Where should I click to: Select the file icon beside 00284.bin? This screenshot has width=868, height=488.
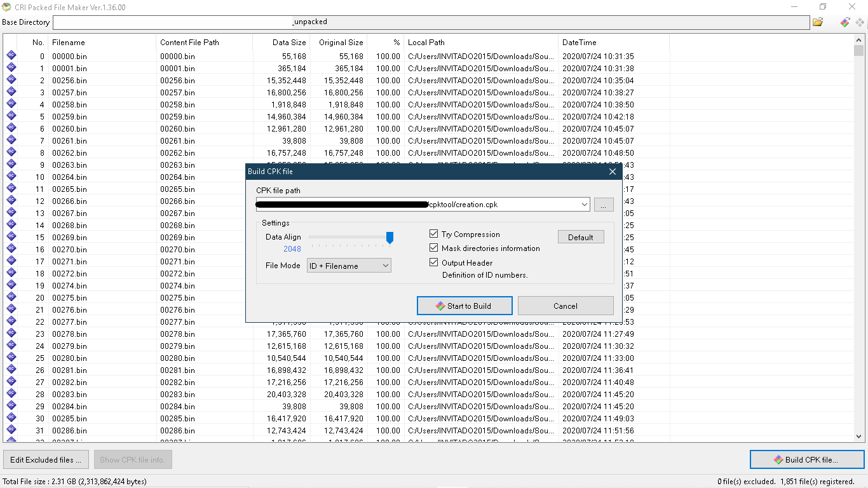click(x=11, y=406)
